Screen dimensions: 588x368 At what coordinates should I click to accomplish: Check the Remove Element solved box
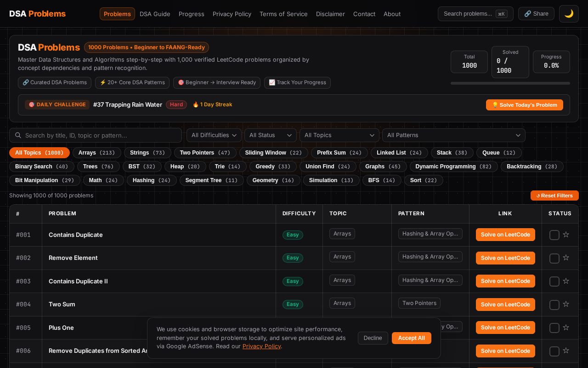(x=554, y=259)
